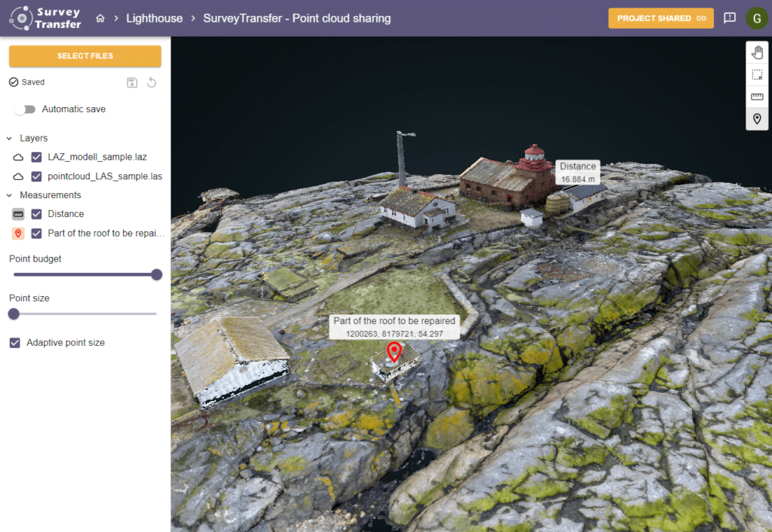Toggle the Automatic save switch
772x532 pixels.
[25, 109]
